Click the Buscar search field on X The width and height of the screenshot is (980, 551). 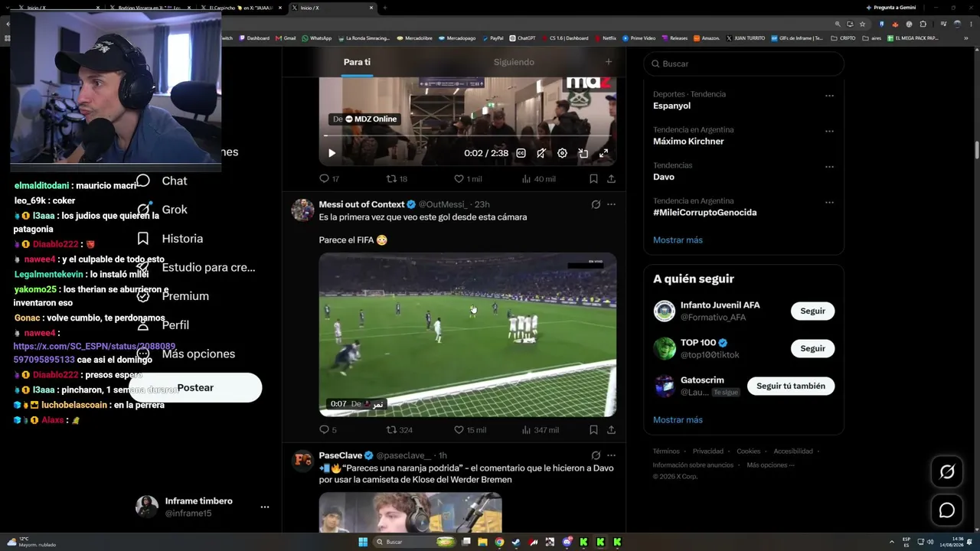[743, 64]
